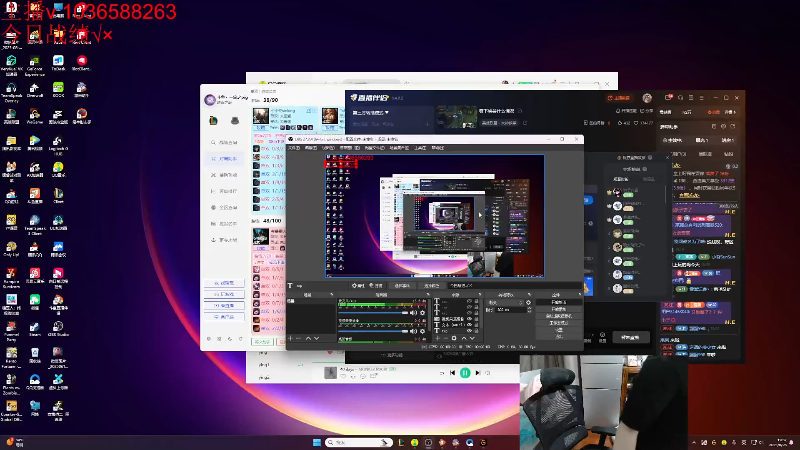Click the first button in OBS Controls dock
800x450 pixels.
559,302
